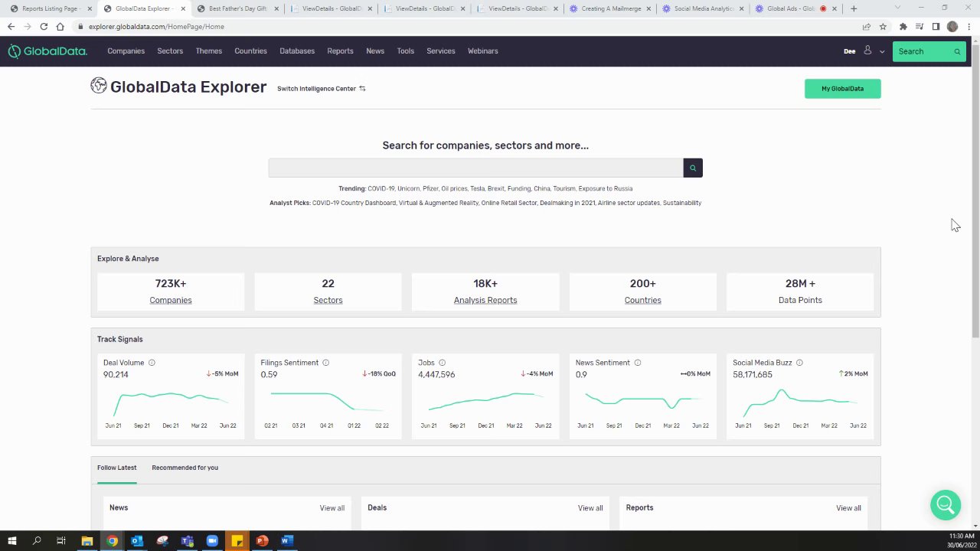Click the info icon next to Jobs
980x551 pixels.
click(x=442, y=363)
